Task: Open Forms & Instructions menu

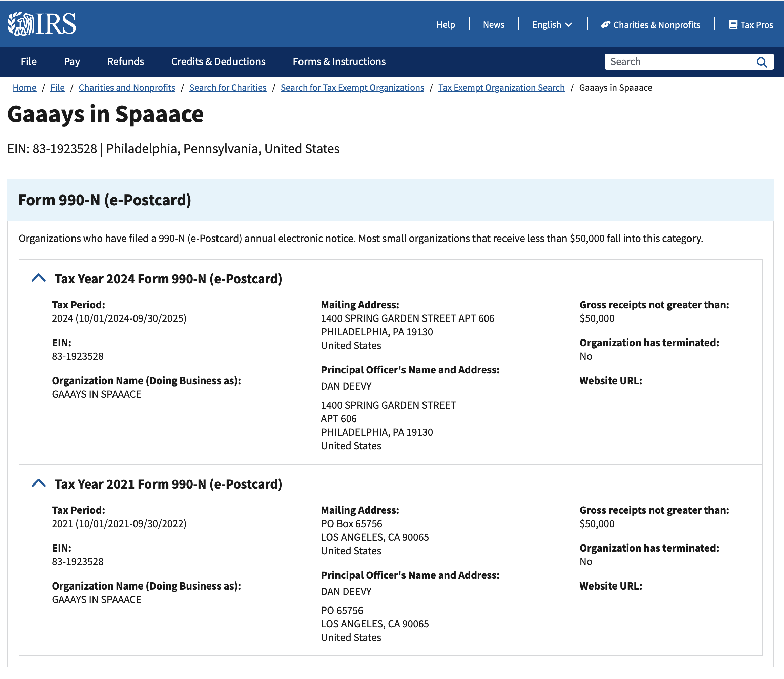Action: (x=339, y=61)
